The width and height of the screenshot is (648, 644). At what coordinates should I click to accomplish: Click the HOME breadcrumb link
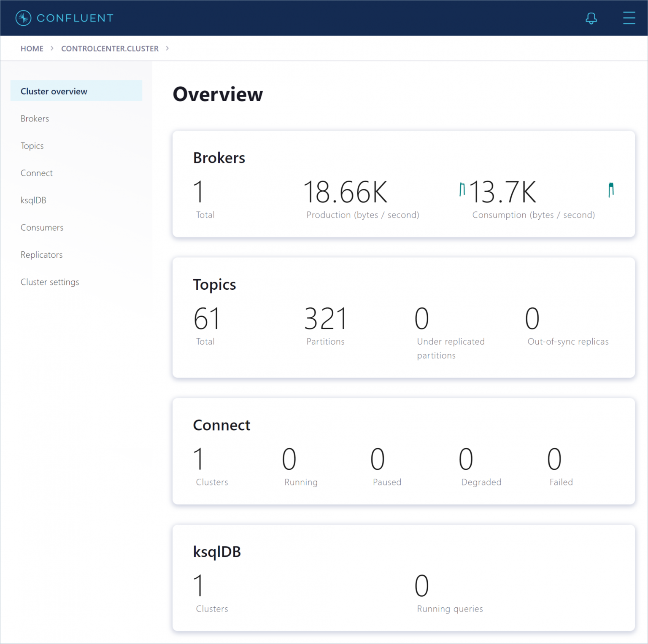pos(32,49)
